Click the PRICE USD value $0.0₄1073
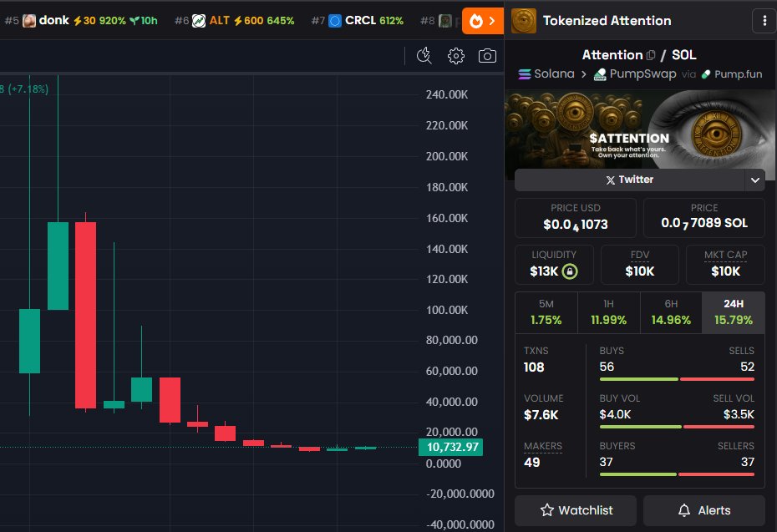This screenshot has width=777, height=532. tap(576, 225)
